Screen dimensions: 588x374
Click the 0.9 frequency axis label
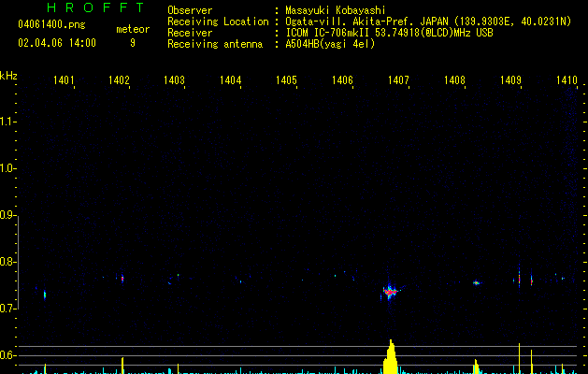[x=7, y=215]
